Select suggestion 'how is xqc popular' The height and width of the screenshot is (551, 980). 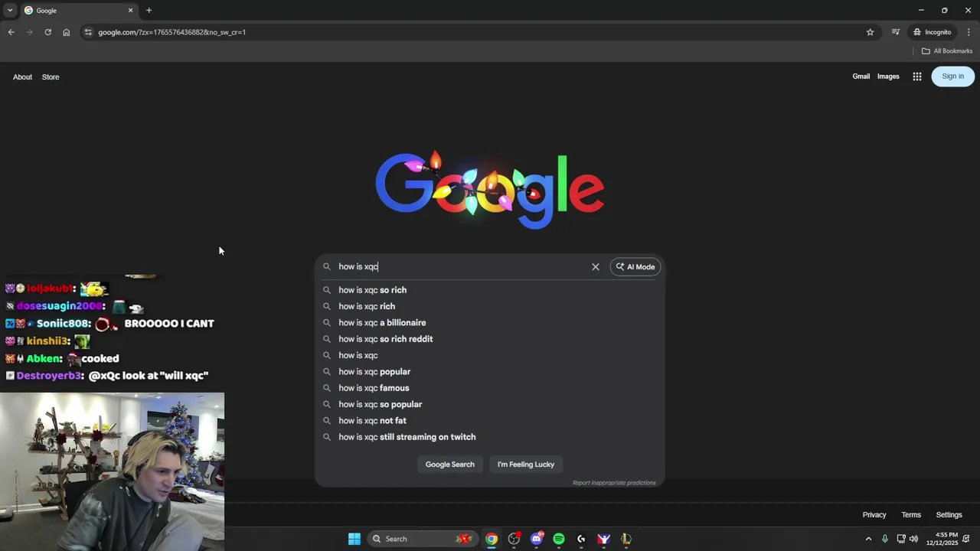coord(490,371)
